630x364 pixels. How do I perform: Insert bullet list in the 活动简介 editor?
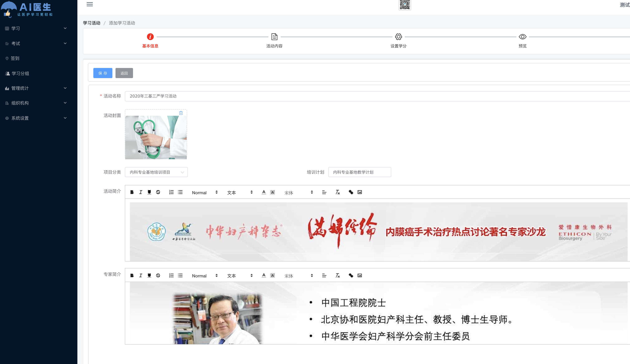point(180,192)
